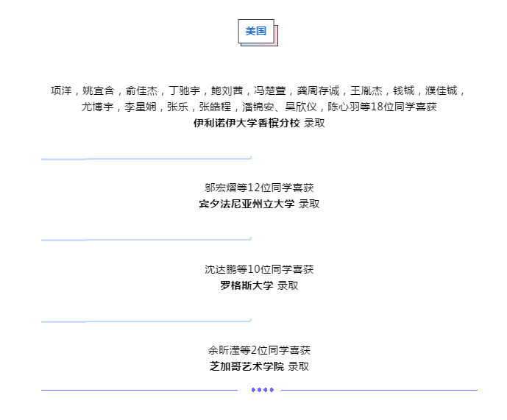Screen dimensions: 507x420
Task: Click the text 罗格斯大学
Action: pyautogui.click(x=247, y=285)
